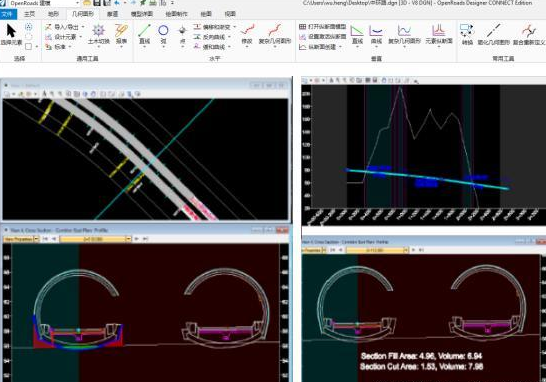Open the 文件 file menu
This screenshot has height=382, width=546.
pyautogui.click(x=7, y=14)
